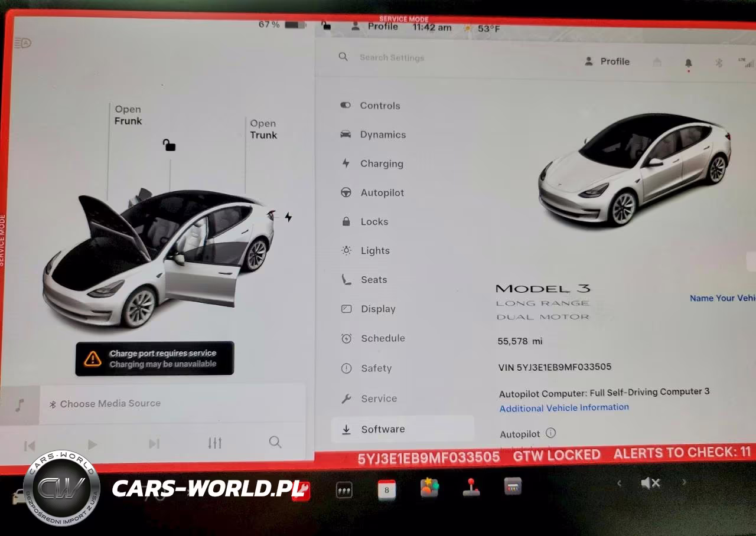Open the Schedule menu
This screenshot has width=756, height=536.
tap(373, 338)
